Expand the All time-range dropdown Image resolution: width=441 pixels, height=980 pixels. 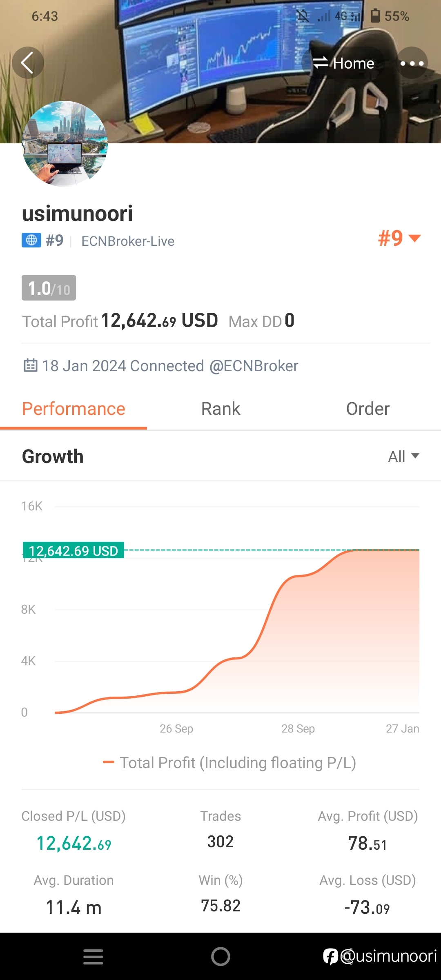[x=404, y=456]
